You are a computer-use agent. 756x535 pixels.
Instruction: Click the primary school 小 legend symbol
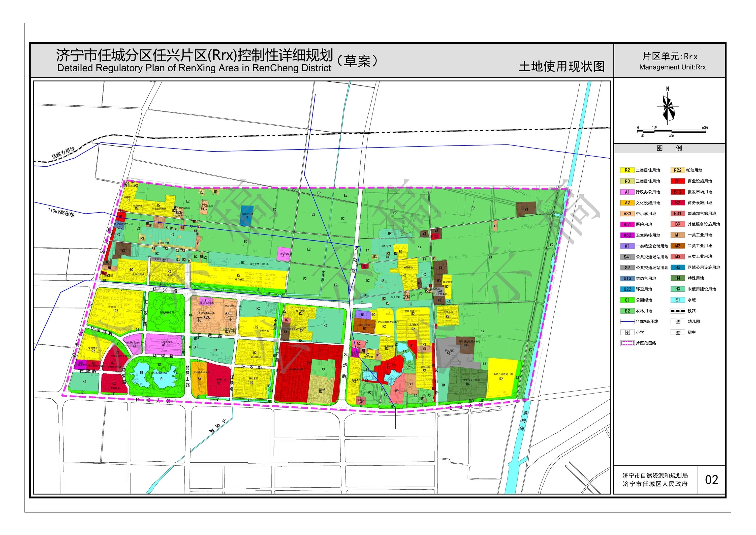pyautogui.click(x=627, y=332)
